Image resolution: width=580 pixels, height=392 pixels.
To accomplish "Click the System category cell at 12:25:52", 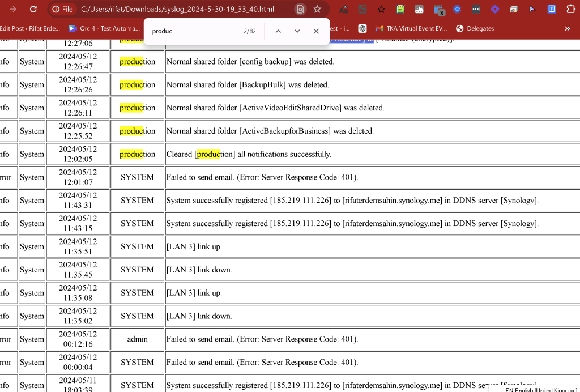I will (x=32, y=131).
